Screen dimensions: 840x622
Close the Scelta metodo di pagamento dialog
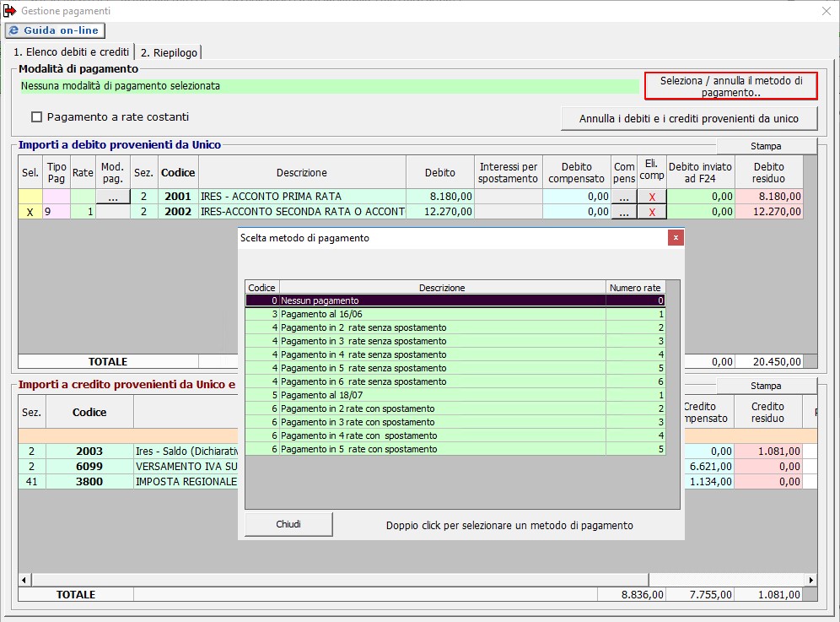(x=676, y=237)
